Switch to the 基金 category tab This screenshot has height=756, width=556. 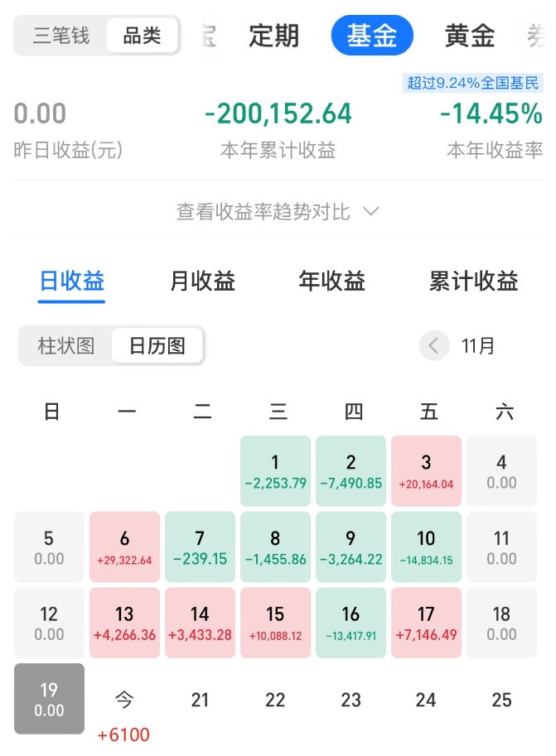372,36
